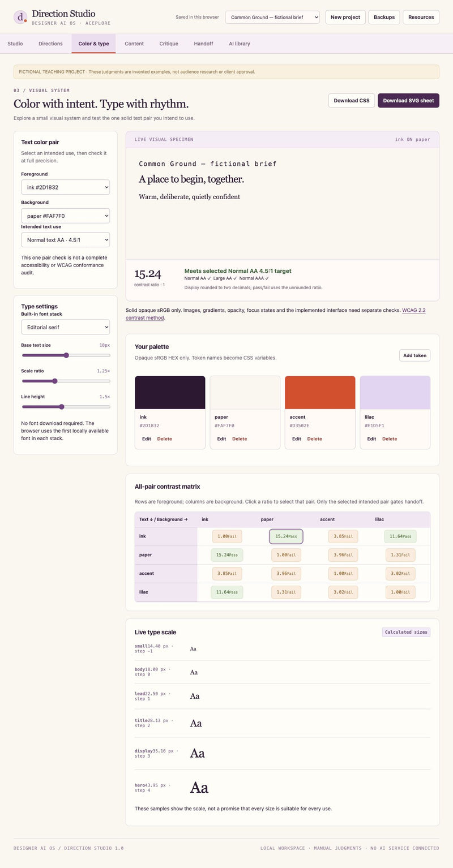The width and height of the screenshot is (453, 868).
Task: Select lilac on ink 11.64 ratio cell
Action: pos(227,592)
